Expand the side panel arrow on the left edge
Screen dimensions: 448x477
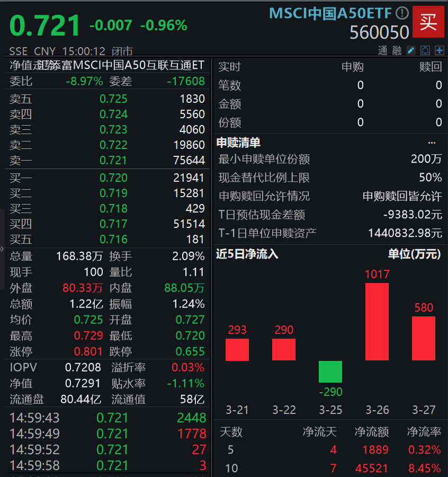click(x=2, y=249)
